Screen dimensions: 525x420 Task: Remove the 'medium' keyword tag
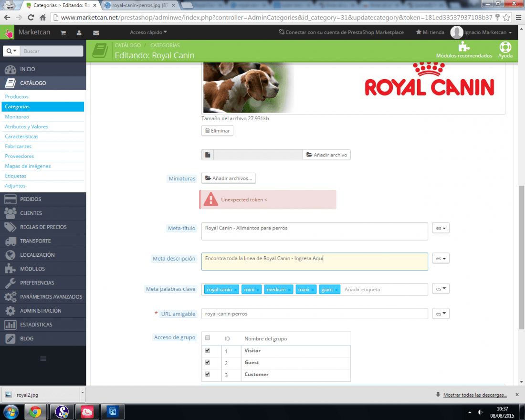pos(289,290)
